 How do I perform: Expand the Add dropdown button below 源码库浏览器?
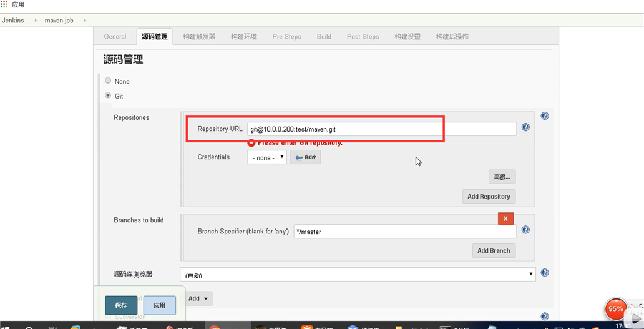199,298
